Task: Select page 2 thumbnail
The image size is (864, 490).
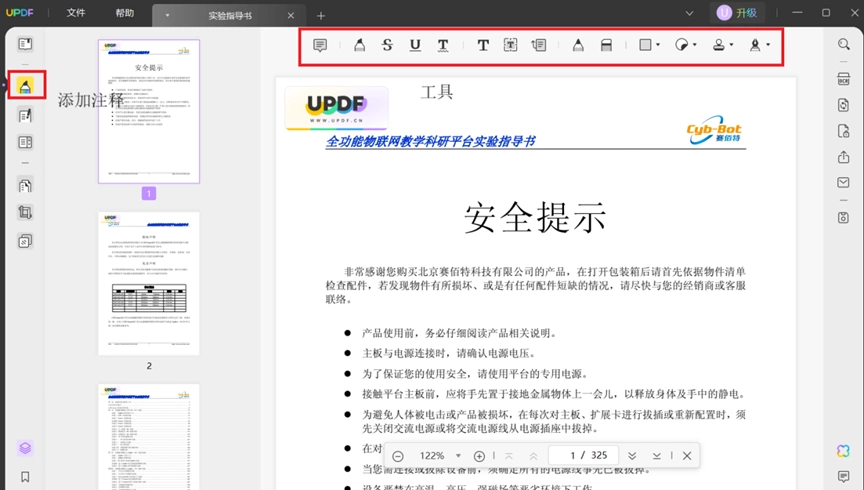Action: click(x=149, y=283)
